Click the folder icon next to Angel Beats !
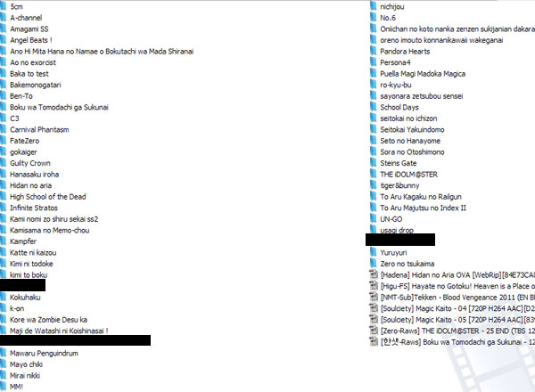This screenshot has width=535, height=392. pyautogui.click(x=3, y=40)
